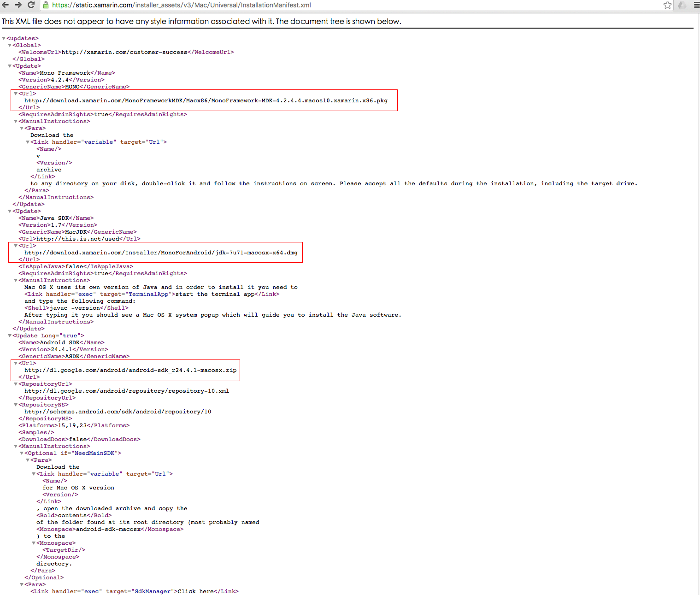The height and width of the screenshot is (595, 700).
Task: Click the android-sdk_r24.4.1-macosx.zip URL text
Action: pos(130,371)
